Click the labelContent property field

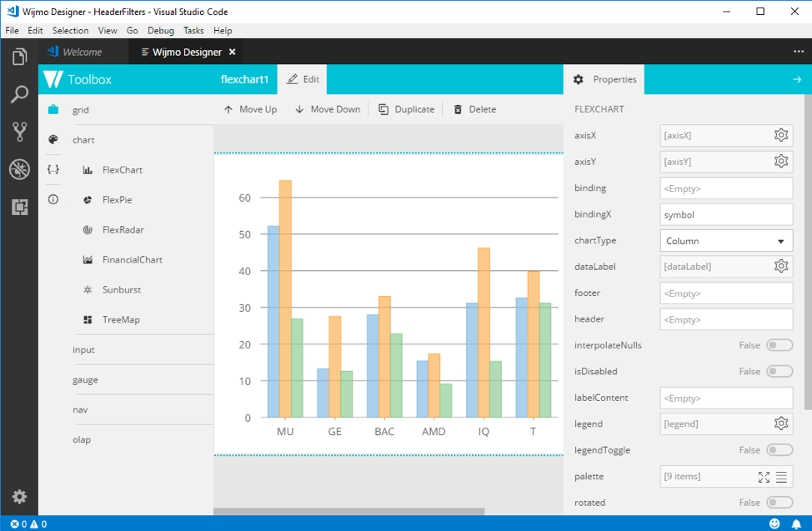pyautogui.click(x=726, y=398)
